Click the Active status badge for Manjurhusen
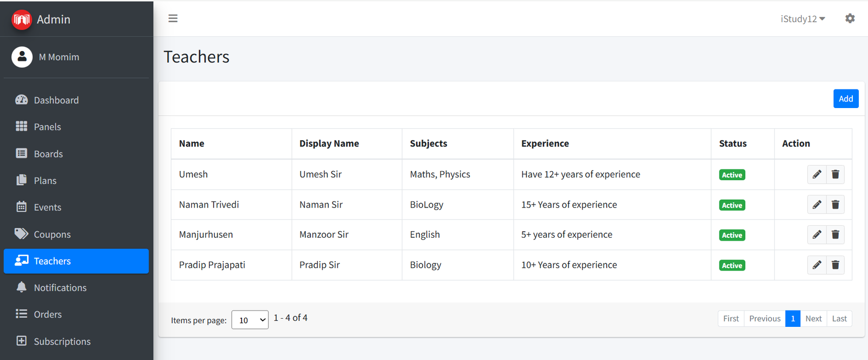 pyautogui.click(x=732, y=235)
